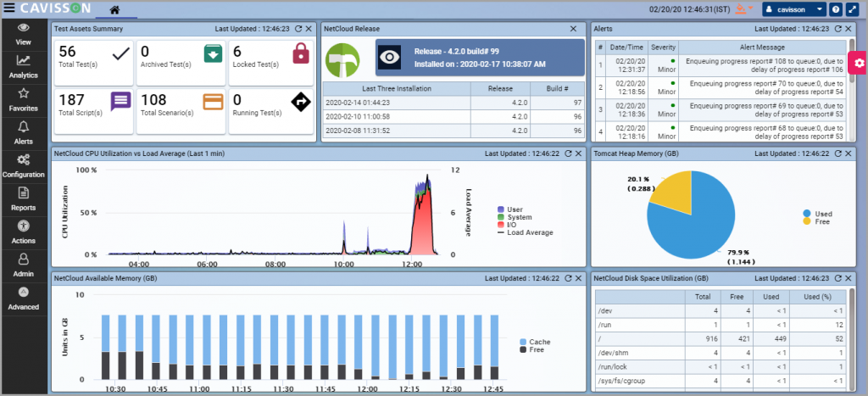The height and width of the screenshot is (396, 868).
Task: Select installation row 2020-02-14 01:44:23
Action: pos(453,103)
